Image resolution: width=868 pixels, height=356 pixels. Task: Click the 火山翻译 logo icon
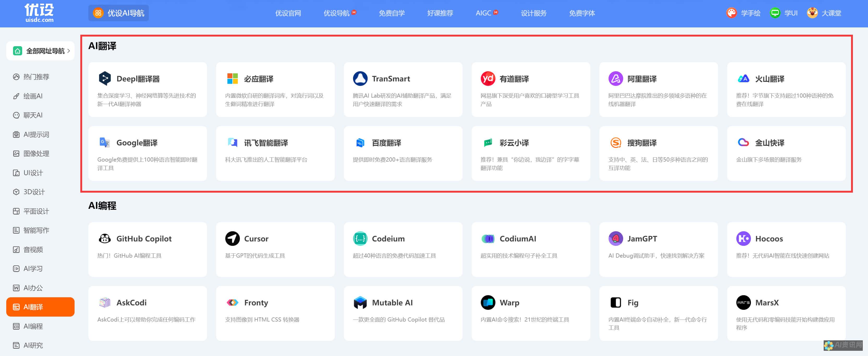coord(743,78)
